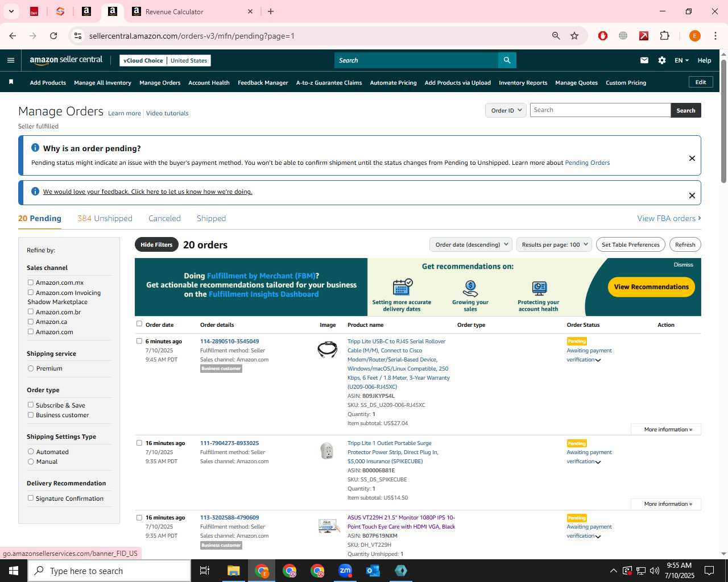
Task: Check the Signature Confirmation filter
Action: pyautogui.click(x=31, y=498)
